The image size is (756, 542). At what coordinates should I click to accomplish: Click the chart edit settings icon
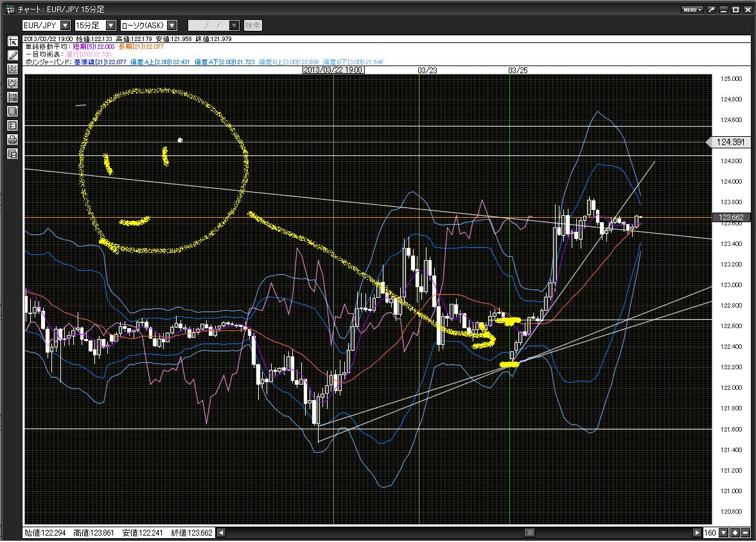coord(12,83)
